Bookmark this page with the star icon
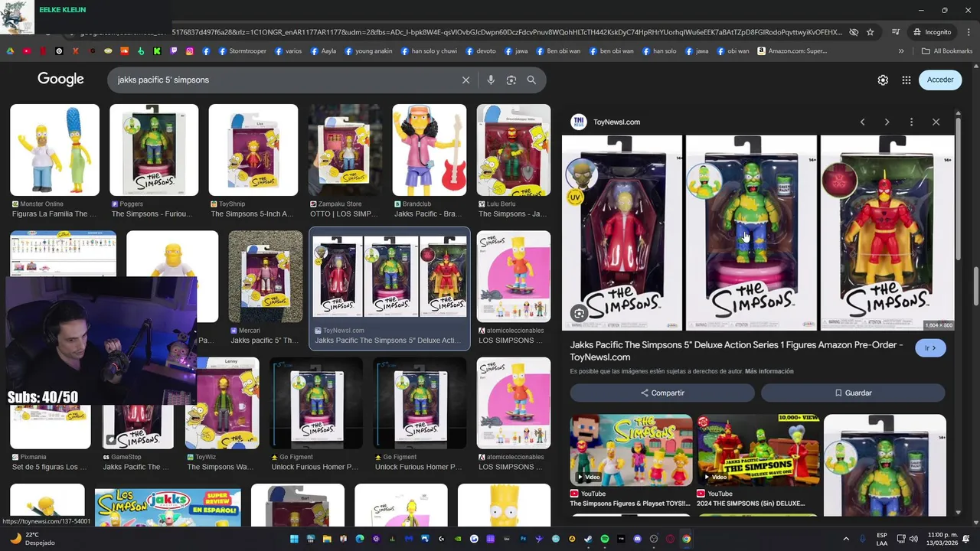 (871, 32)
